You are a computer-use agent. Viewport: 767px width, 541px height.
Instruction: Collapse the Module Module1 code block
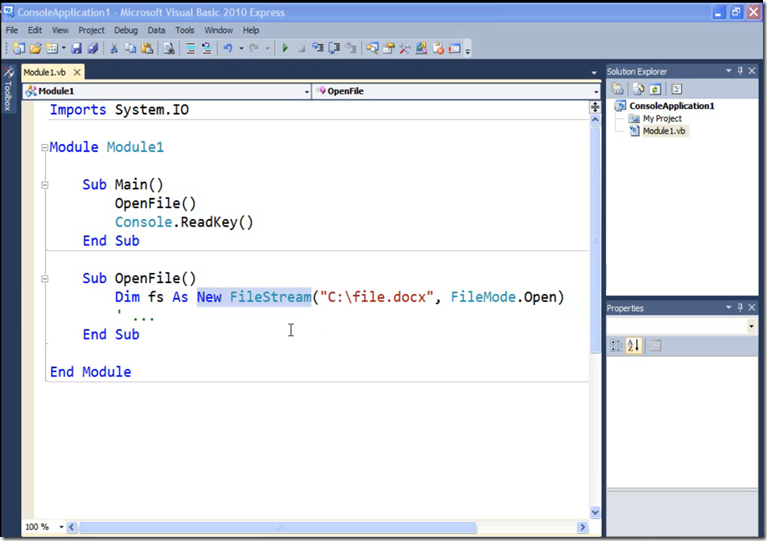(45, 147)
